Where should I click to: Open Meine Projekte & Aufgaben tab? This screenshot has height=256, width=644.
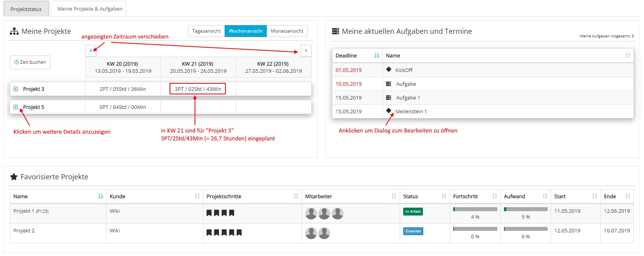point(90,9)
